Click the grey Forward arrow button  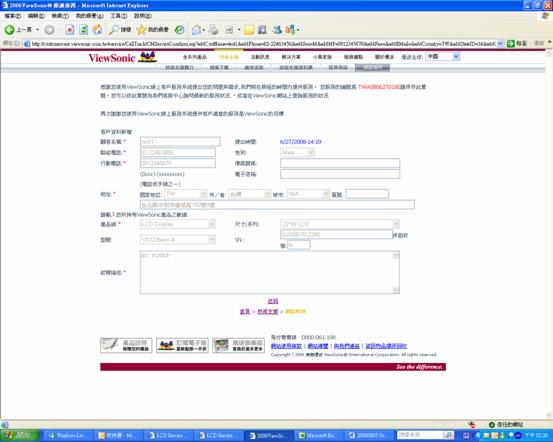49,30
